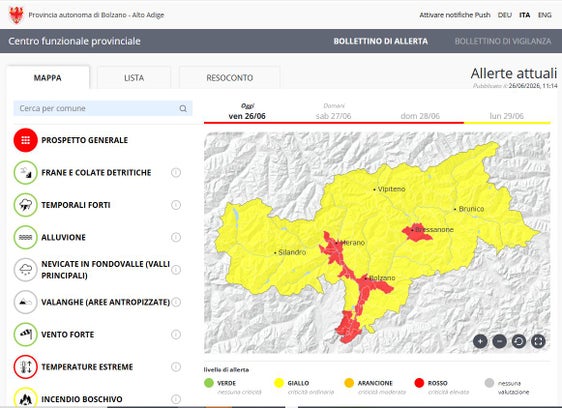Select the lun 29/06 day tab
The image size is (562, 408).
507,112
